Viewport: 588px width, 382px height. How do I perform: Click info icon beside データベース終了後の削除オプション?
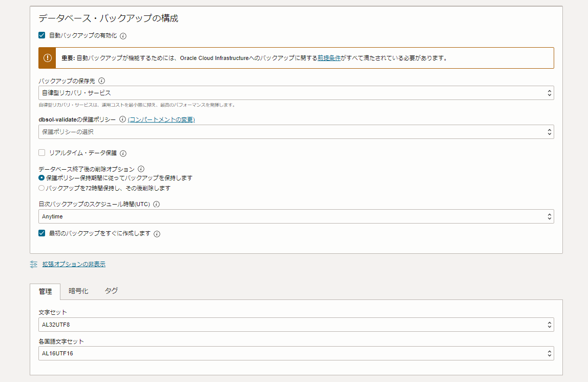(x=141, y=169)
